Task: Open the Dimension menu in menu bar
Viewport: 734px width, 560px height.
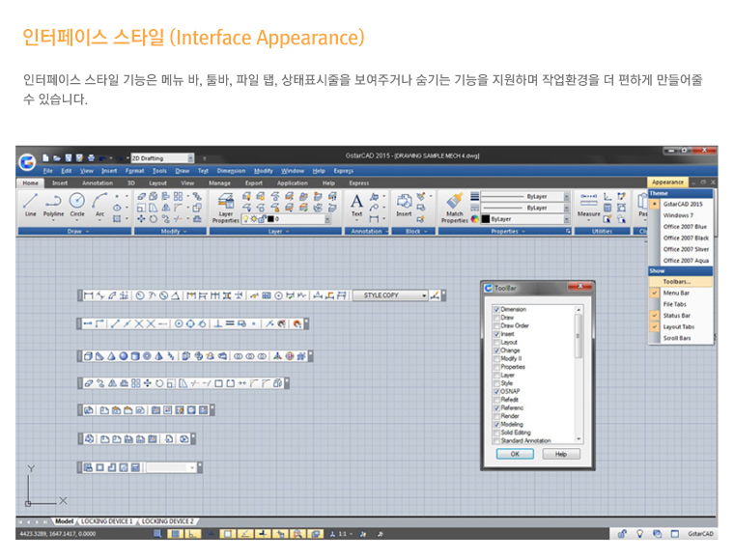Action: [231, 170]
